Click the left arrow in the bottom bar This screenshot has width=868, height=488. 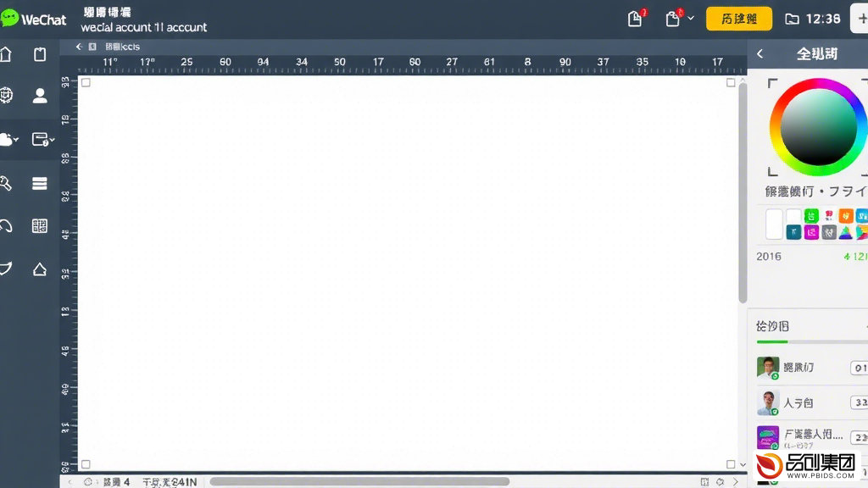click(x=70, y=482)
